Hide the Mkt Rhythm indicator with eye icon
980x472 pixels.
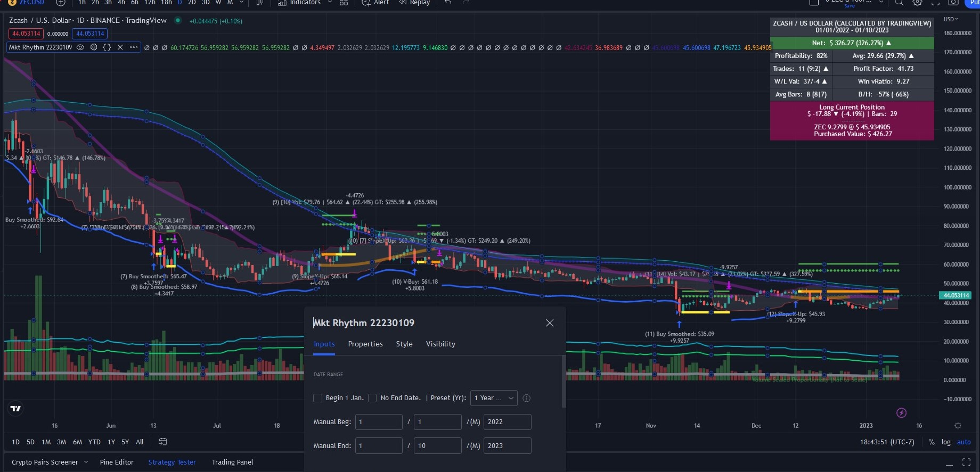pyautogui.click(x=80, y=47)
